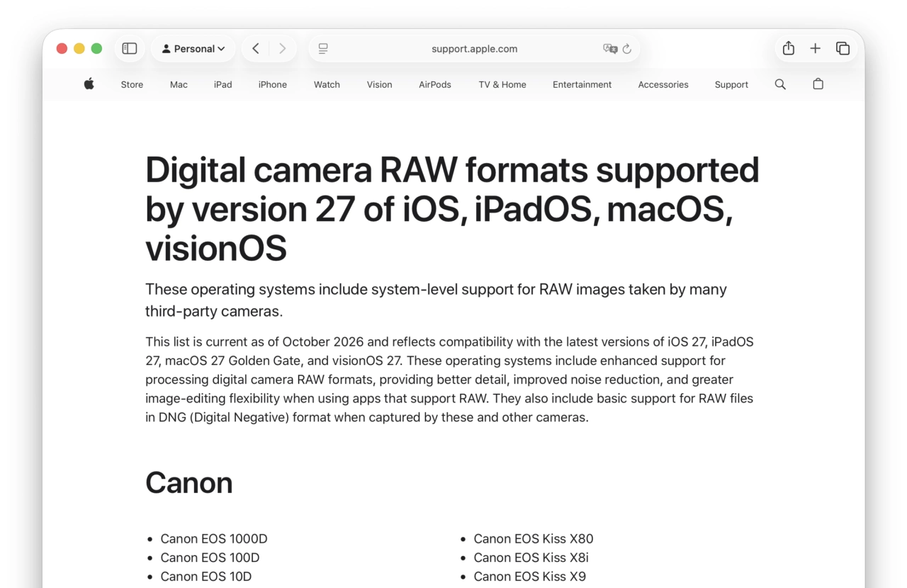The height and width of the screenshot is (588, 907).
Task: Click the green full-screen window button
Action: click(97, 48)
